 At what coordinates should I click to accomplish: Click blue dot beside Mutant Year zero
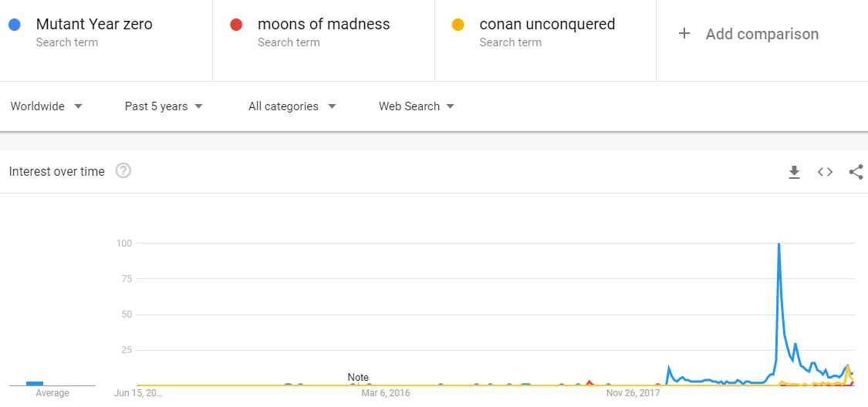tap(15, 25)
